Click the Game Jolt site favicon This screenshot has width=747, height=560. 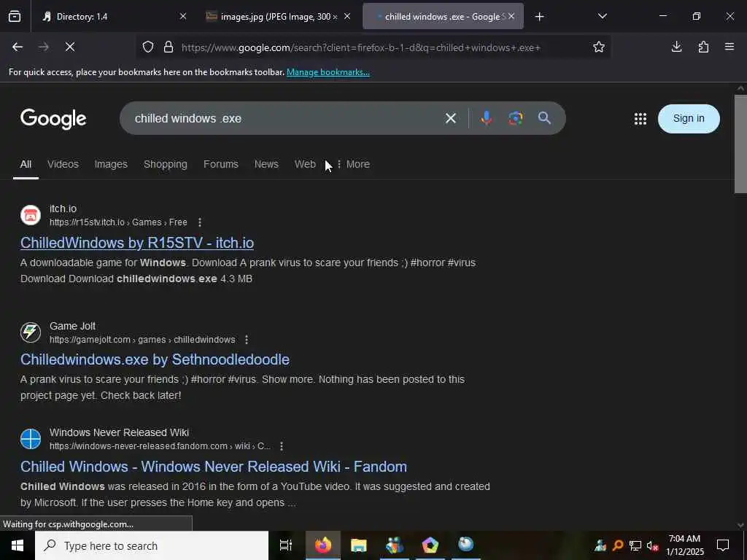click(31, 332)
